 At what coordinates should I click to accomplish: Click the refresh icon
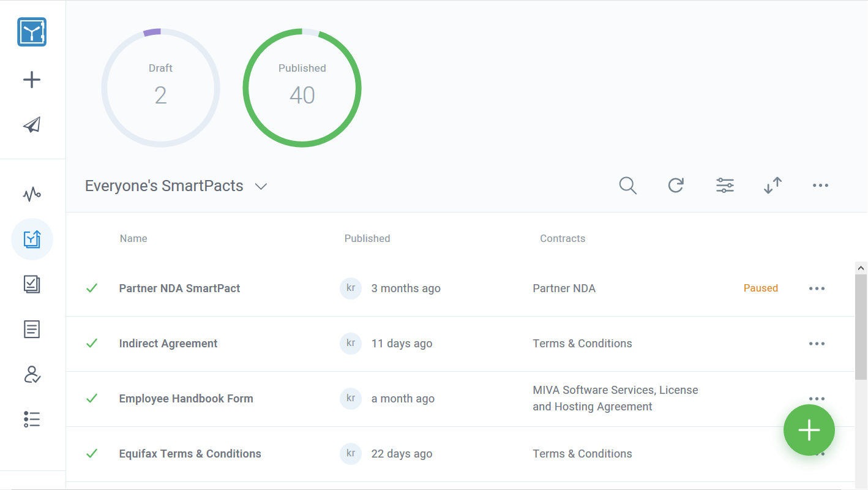(676, 186)
